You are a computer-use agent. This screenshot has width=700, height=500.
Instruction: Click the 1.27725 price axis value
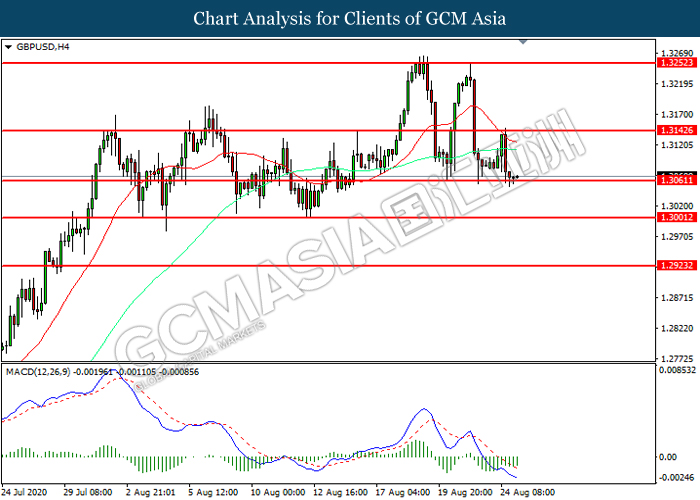click(x=677, y=359)
